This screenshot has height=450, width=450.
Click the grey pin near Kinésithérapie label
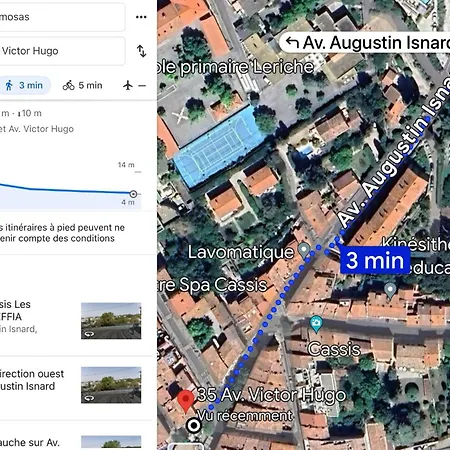[x=390, y=290]
